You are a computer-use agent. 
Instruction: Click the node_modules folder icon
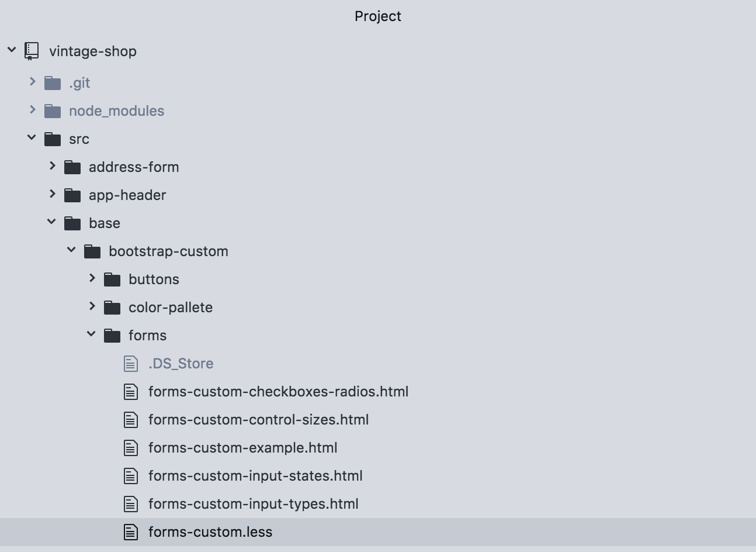[53, 111]
